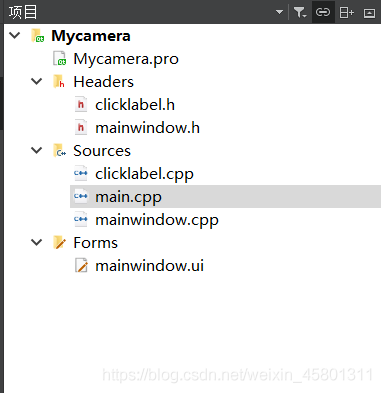
Task: Click the Forms folder icon
Action: tap(60, 242)
